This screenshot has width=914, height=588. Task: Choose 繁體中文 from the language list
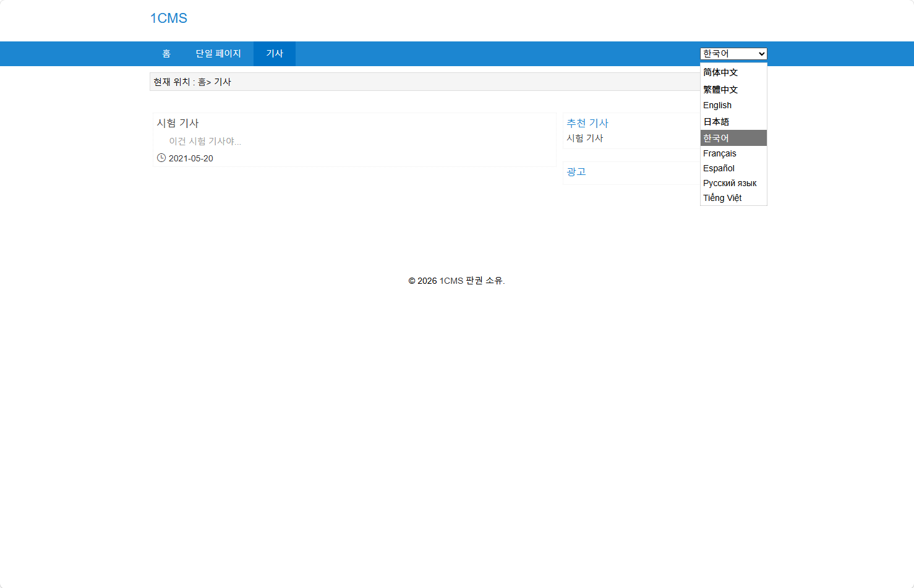[x=720, y=90]
